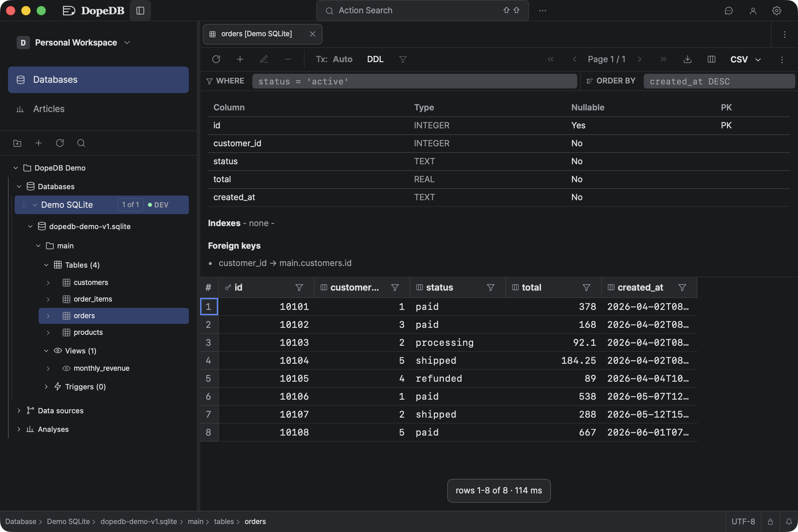This screenshot has height=532, width=798.
Task: Expand the customers table node
Action: (48, 283)
